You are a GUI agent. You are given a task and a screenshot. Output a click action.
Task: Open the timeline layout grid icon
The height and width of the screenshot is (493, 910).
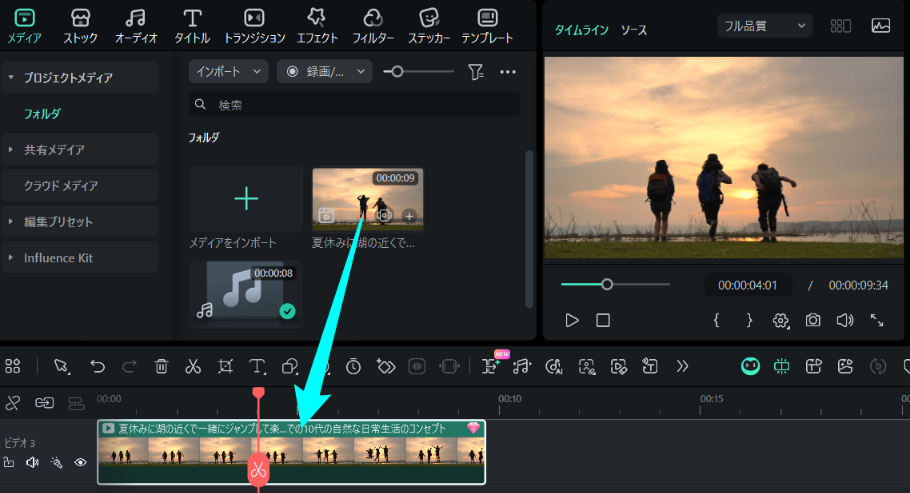point(13,366)
